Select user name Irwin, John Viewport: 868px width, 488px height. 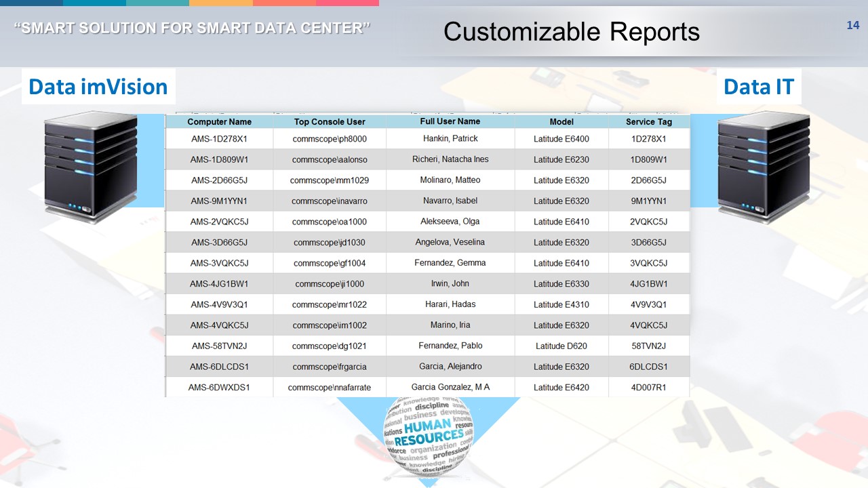(450, 283)
